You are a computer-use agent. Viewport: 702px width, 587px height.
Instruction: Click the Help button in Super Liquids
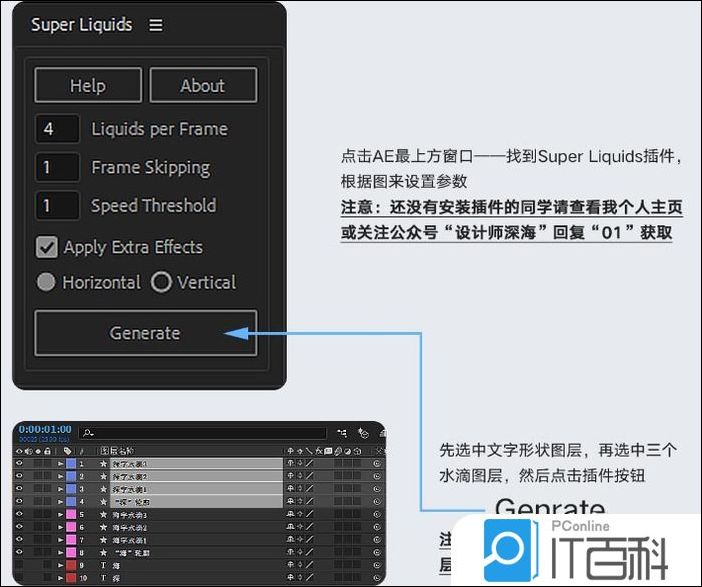pos(88,85)
